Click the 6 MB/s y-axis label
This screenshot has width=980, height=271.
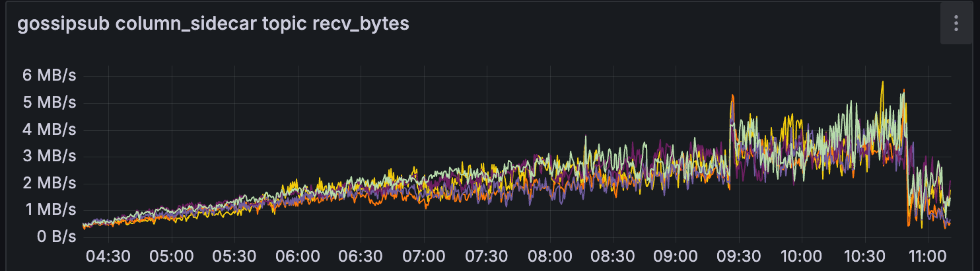[x=50, y=75]
